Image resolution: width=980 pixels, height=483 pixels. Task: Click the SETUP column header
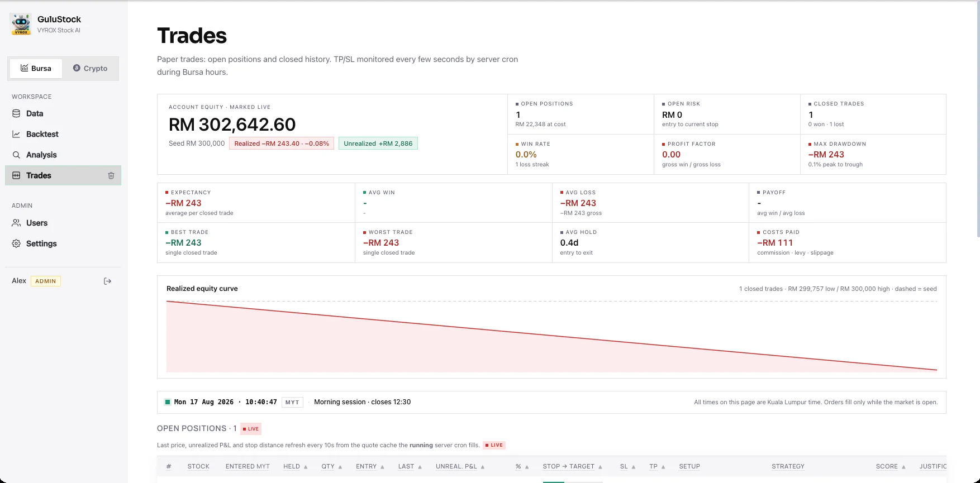pos(689,466)
